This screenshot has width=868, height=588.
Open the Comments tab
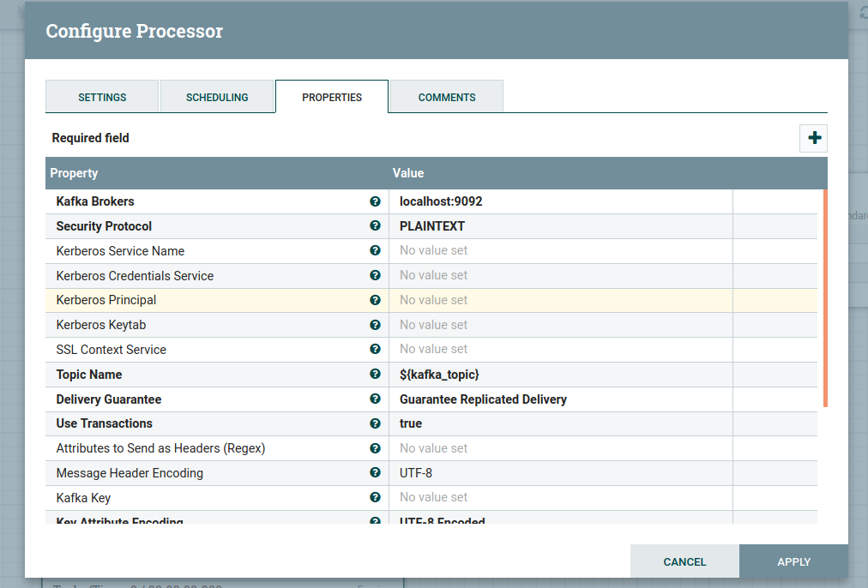(x=447, y=97)
